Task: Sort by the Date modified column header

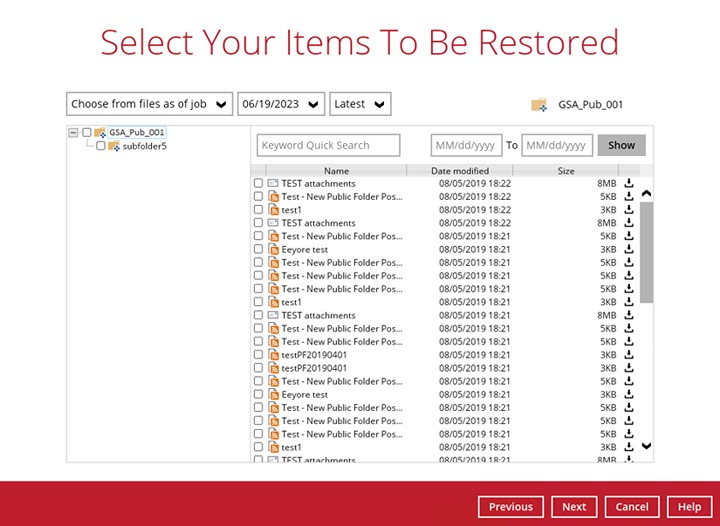Action: click(460, 171)
